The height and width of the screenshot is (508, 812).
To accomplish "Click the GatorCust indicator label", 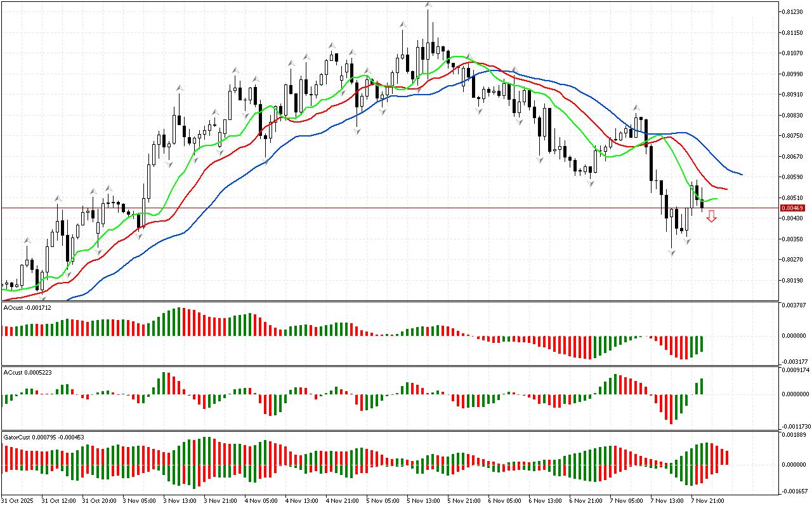I will [43, 437].
